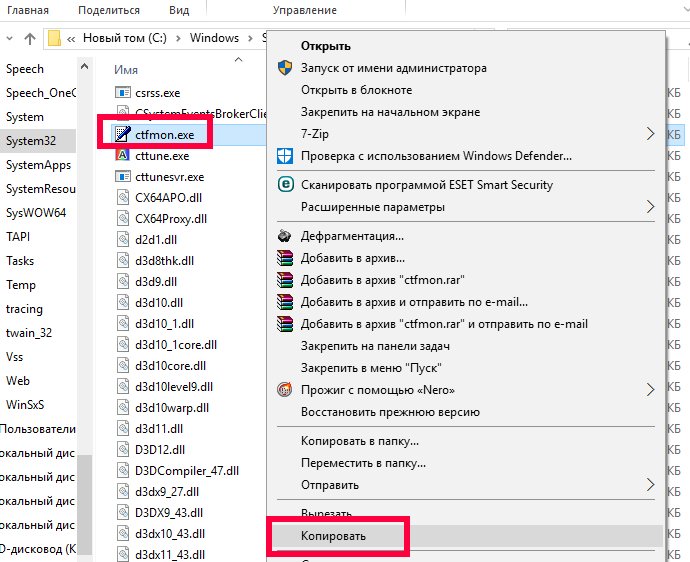Expand the "Расширенные параметры" submenu

(x=650, y=207)
